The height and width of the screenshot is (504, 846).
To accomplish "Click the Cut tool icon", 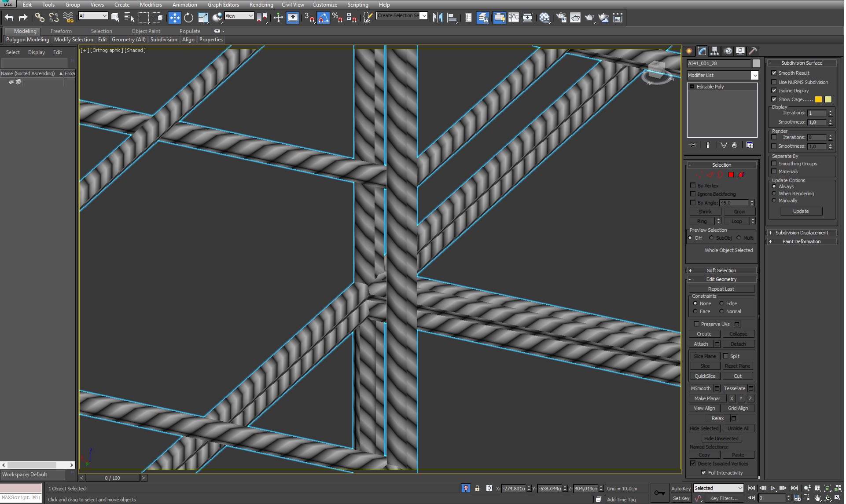I will tap(737, 376).
